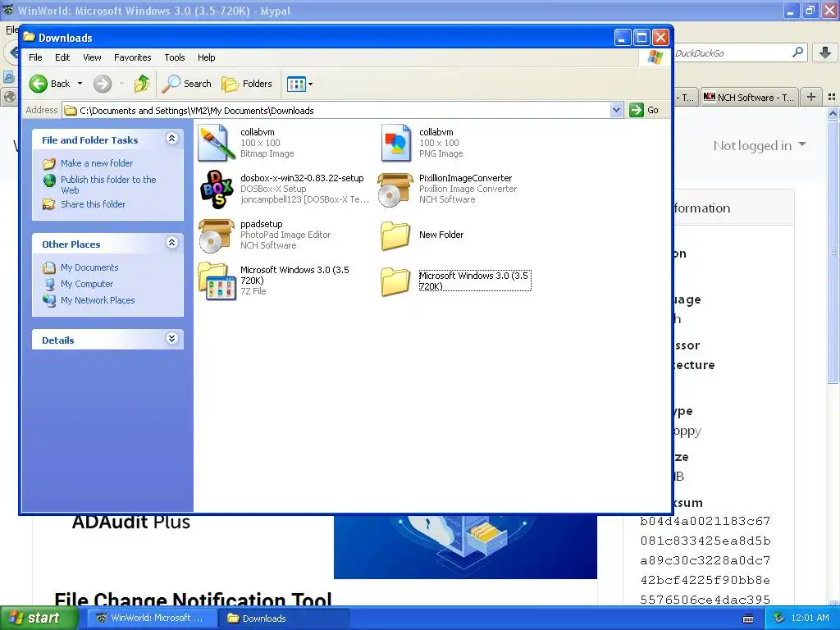Click the browser tab list grid icon
The height and width of the screenshot is (630, 840).
click(832, 97)
